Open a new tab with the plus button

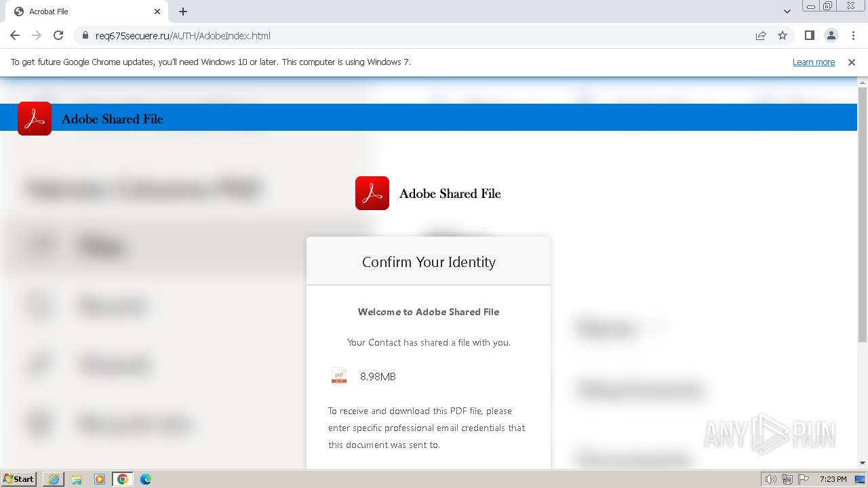(183, 12)
